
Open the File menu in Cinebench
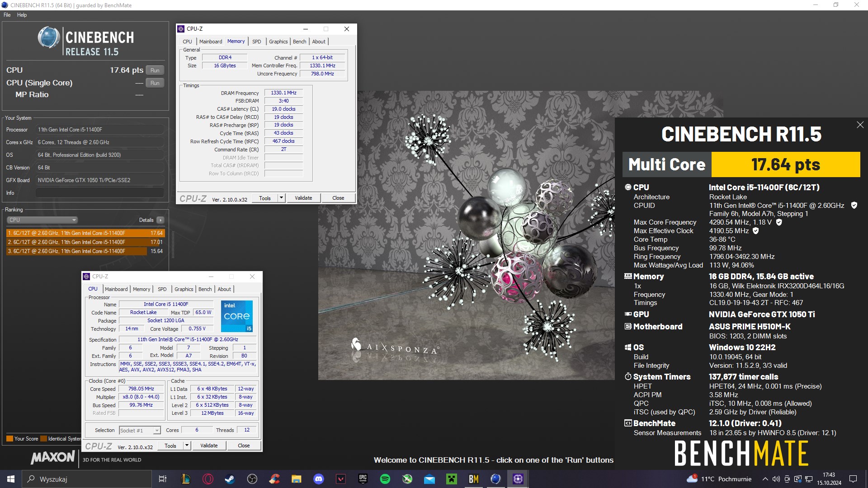point(7,15)
